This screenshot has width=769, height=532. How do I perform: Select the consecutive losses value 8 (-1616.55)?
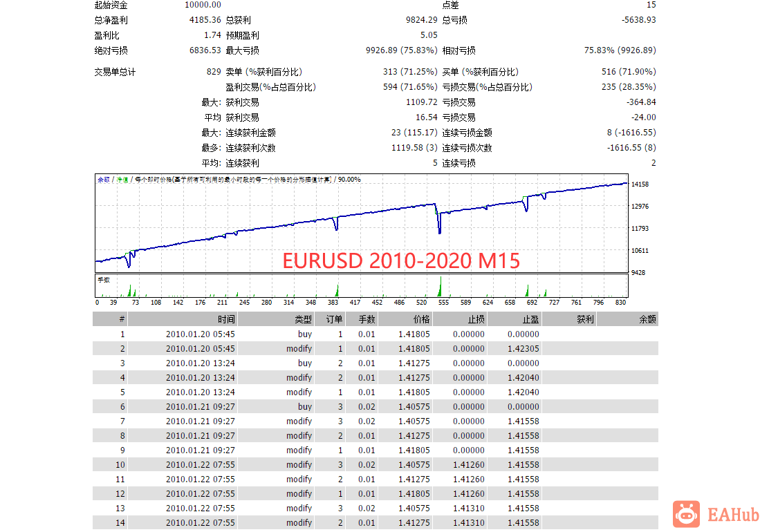click(631, 133)
